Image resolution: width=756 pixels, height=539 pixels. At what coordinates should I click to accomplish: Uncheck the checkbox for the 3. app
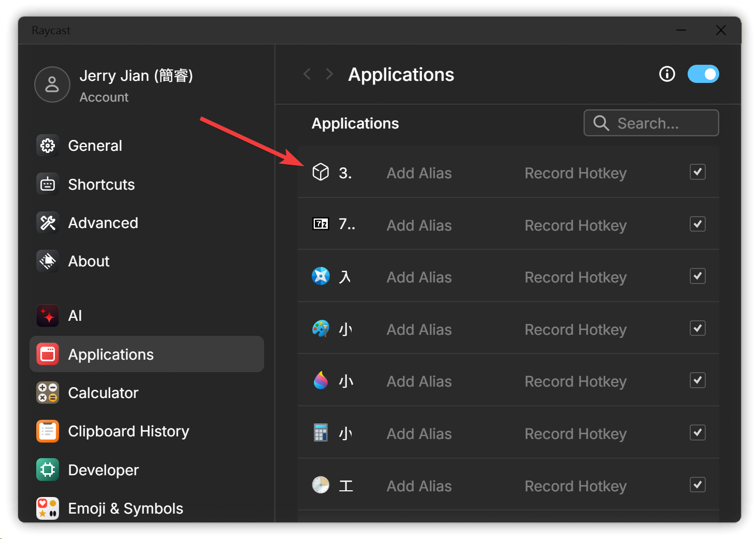click(x=697, y=172)
